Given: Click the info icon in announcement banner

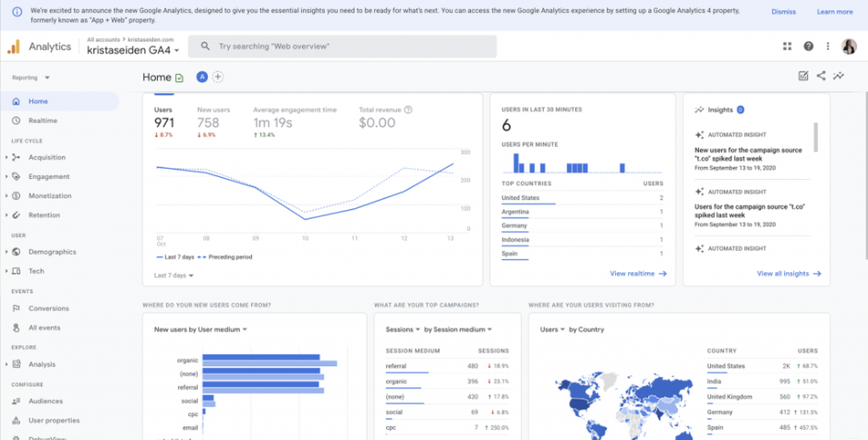Looking at the screenshot, I should (x=18, y=12).
